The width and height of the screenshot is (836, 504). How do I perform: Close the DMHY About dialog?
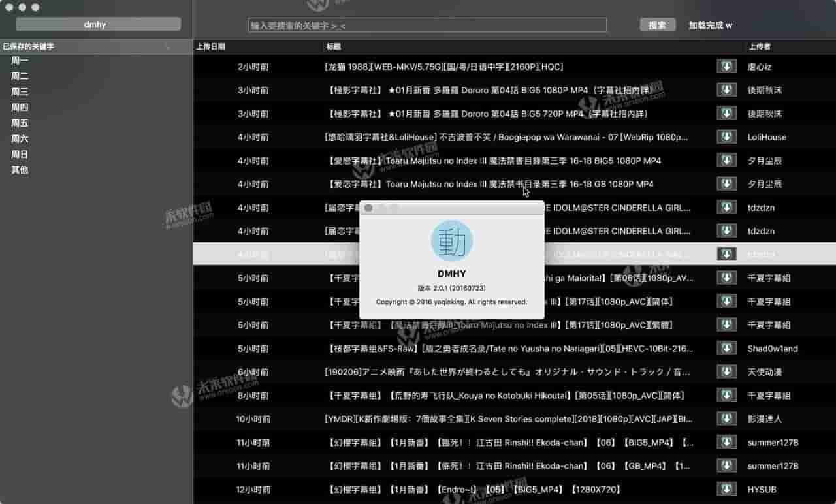[368, 208]
